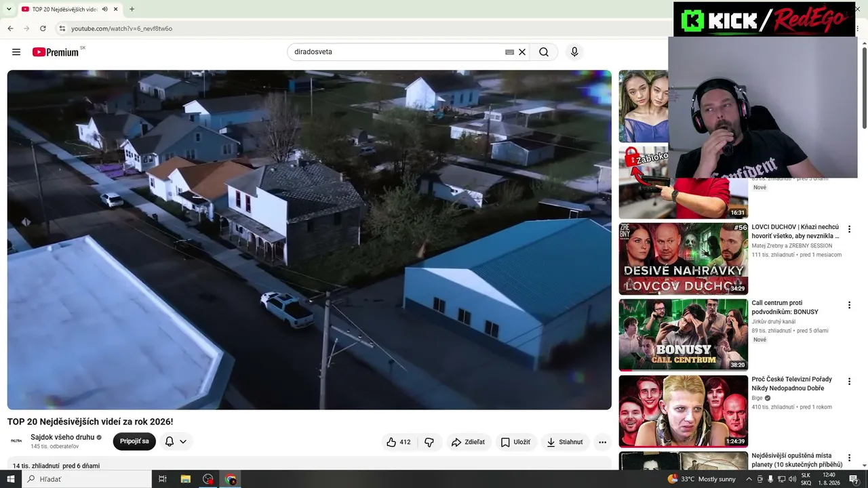Open the Meet Now camera tray icon
868x488 pixels.
pos(760,479)
